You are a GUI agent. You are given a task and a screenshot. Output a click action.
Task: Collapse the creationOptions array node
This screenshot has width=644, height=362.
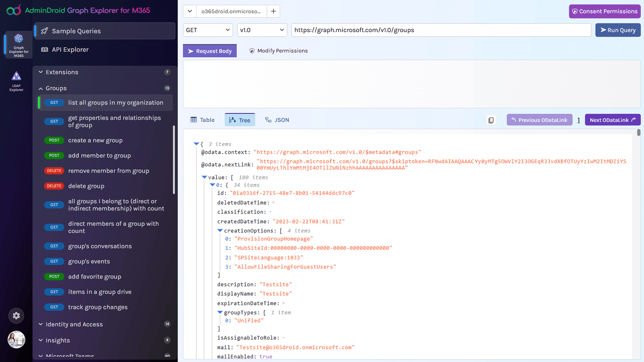click(220, 231)
